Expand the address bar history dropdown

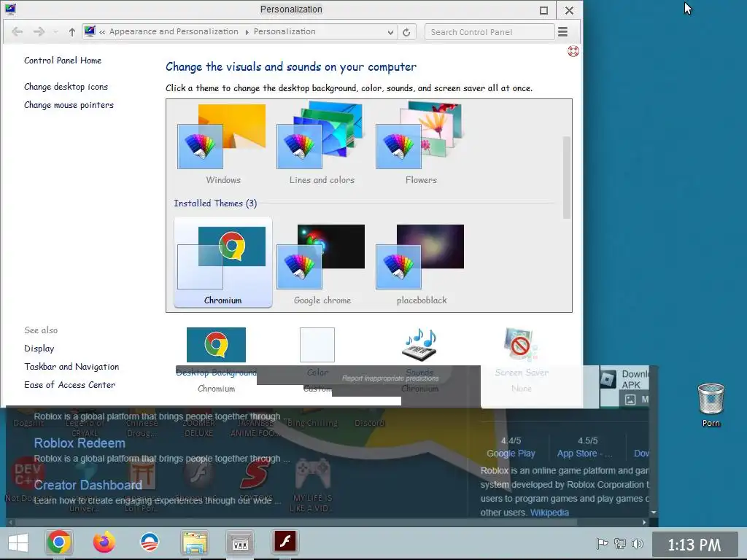click(x=390, y=32)
